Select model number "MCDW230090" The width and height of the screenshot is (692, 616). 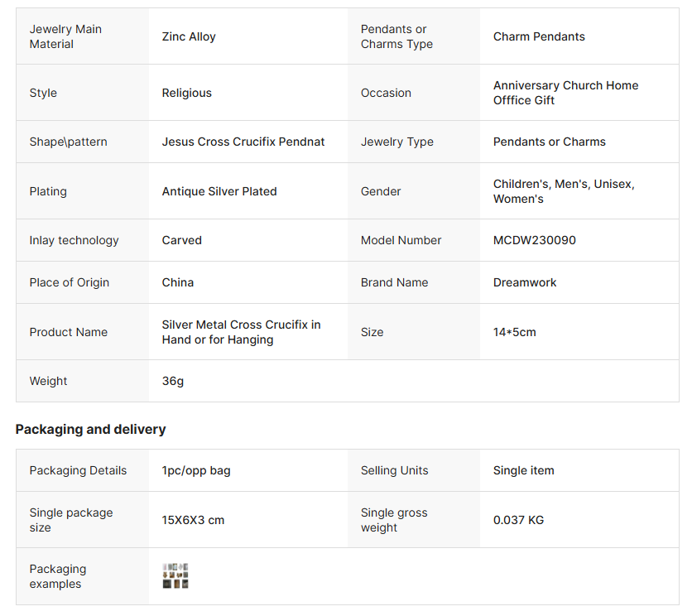coord(535,240)
